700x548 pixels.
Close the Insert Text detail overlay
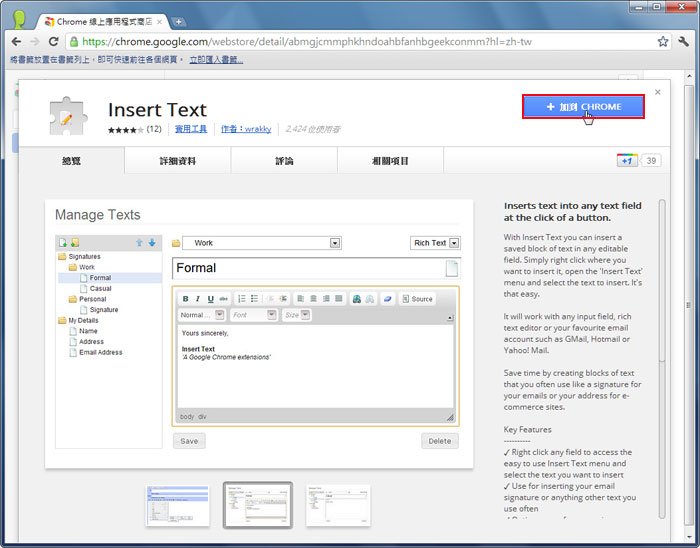click(x=657, y=92)
